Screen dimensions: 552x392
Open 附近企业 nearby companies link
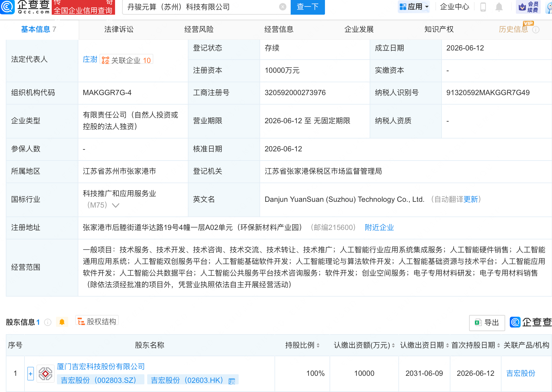[x=379, y=227]
